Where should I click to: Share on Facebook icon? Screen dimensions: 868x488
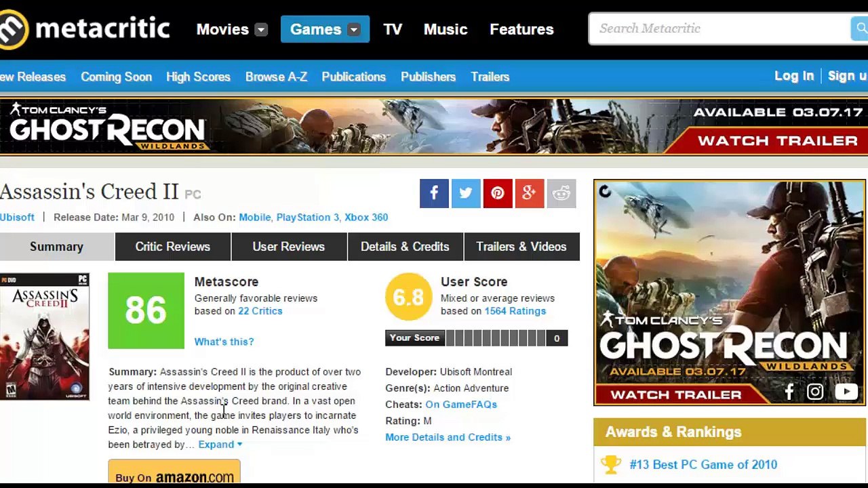pyautogui.click(x=434, y=193)
